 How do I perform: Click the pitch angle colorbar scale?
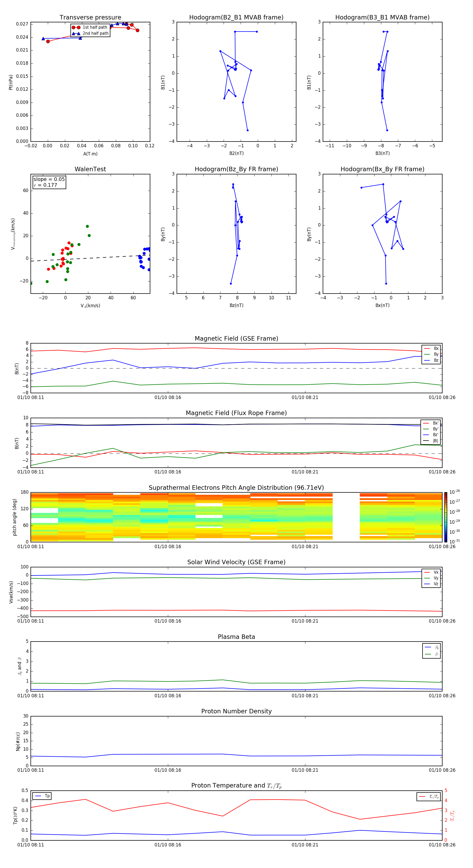[x=446, y=517]
